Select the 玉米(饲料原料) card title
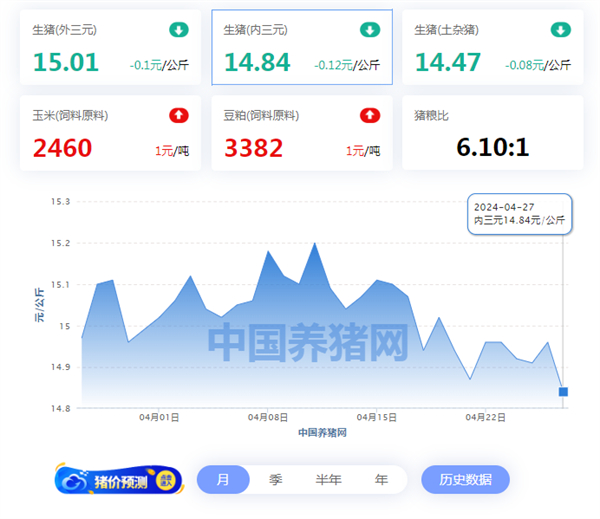 tap(70, 115)
